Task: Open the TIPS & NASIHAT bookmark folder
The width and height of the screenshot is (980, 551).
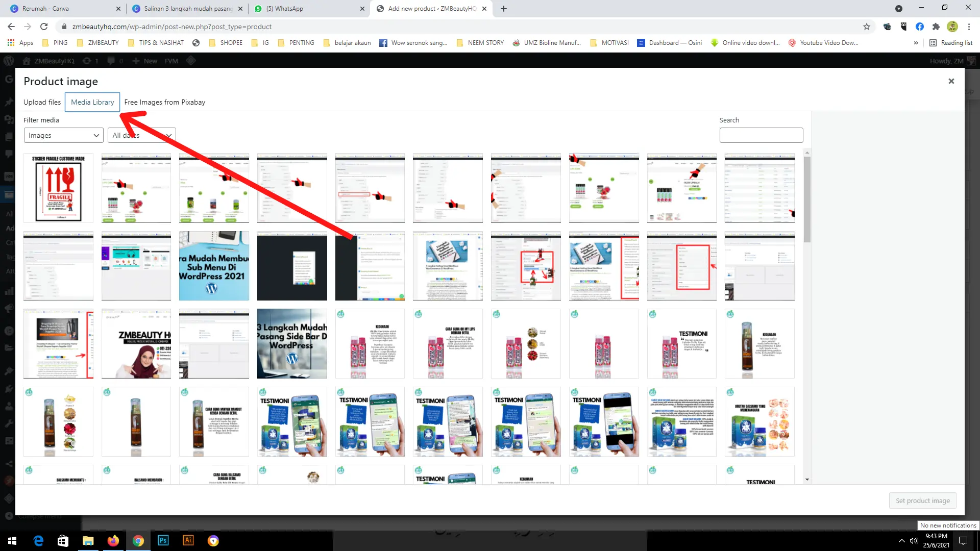Action: click(x=156, y=43)
